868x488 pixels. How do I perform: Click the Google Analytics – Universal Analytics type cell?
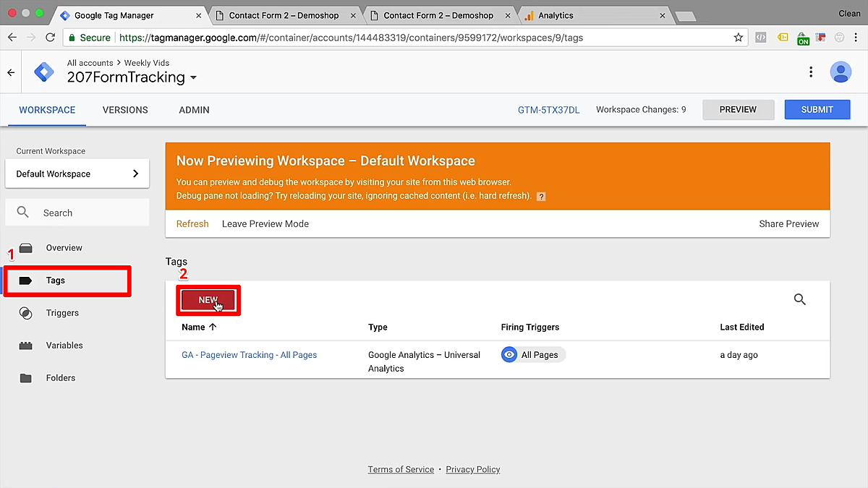(x=425, y=361)
